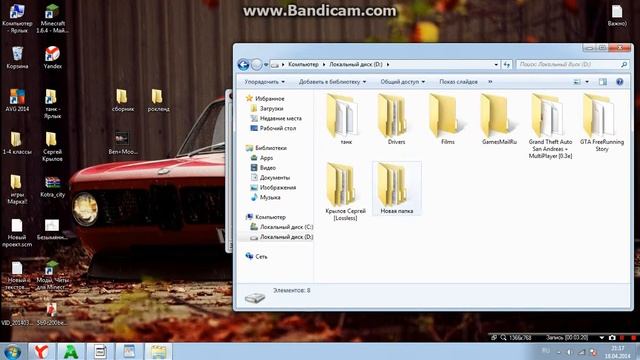Open the Films folder
This screenshot has height=360, width=640.
click(447, 118)
